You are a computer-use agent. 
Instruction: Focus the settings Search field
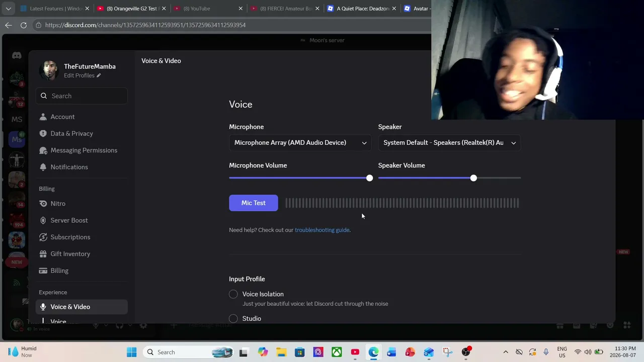click(x=82, y=96)
